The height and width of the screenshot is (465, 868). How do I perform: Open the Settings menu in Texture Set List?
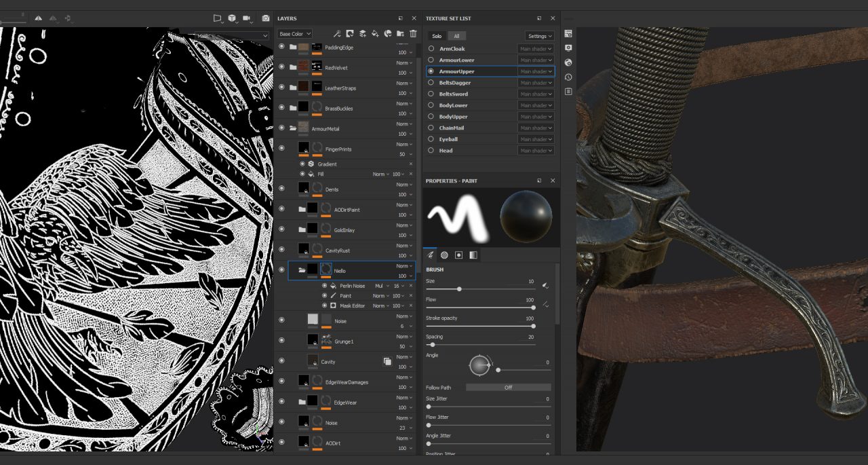[539, 36]
